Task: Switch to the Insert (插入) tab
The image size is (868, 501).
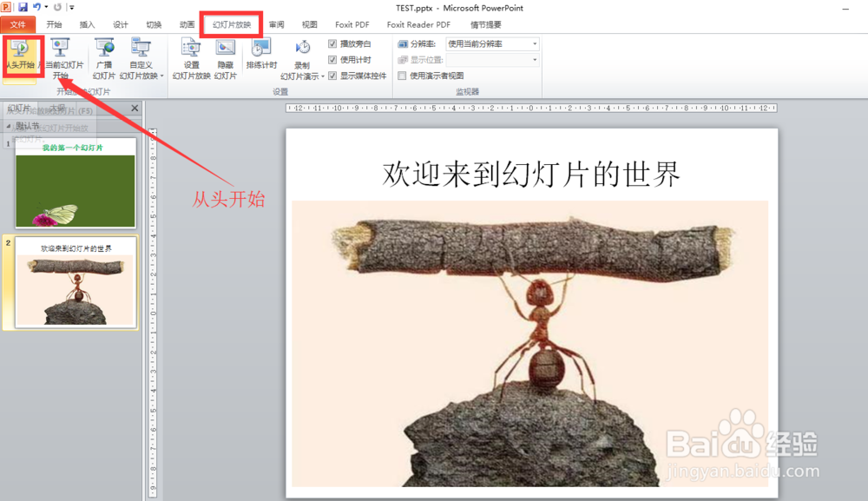Action: [87, 24]
